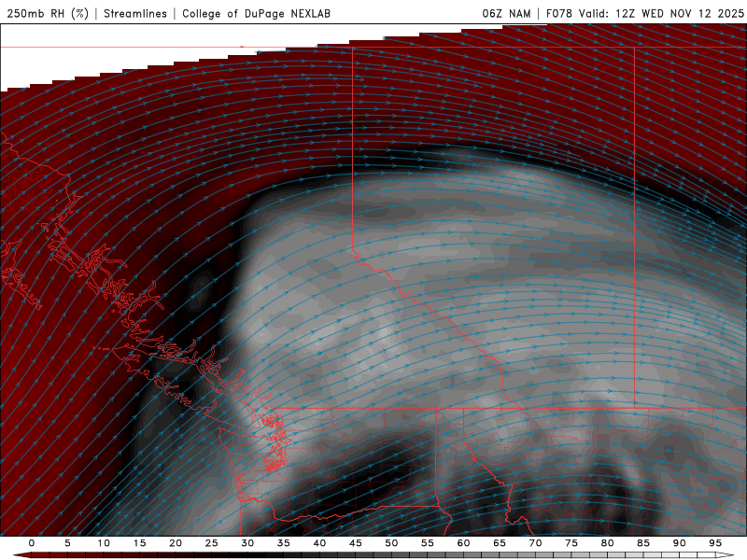
Task: Click 'Valid: 12Z WED NOV 12 2025' text
Action: (x=661, y=13)
